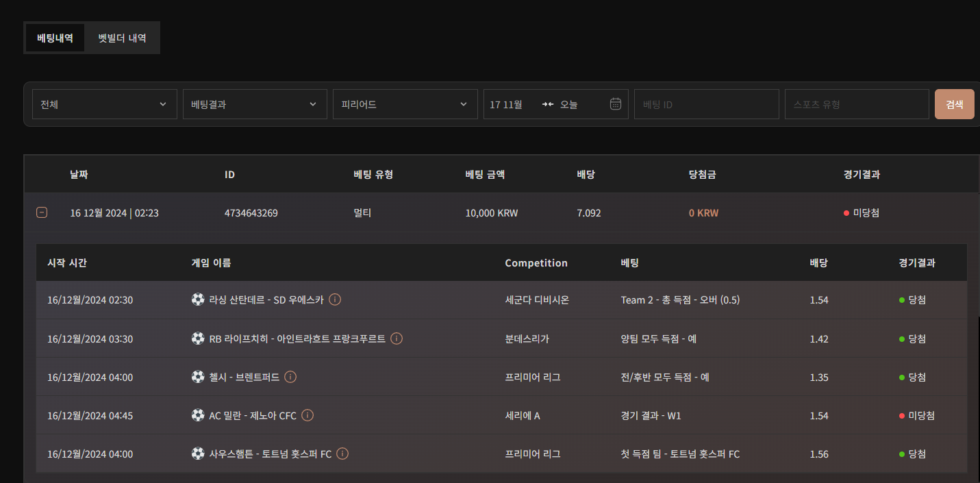This screenshot has height=483, width=980.
Task: Click info icon next to AC 밀란 match
Action: point(307,415)
